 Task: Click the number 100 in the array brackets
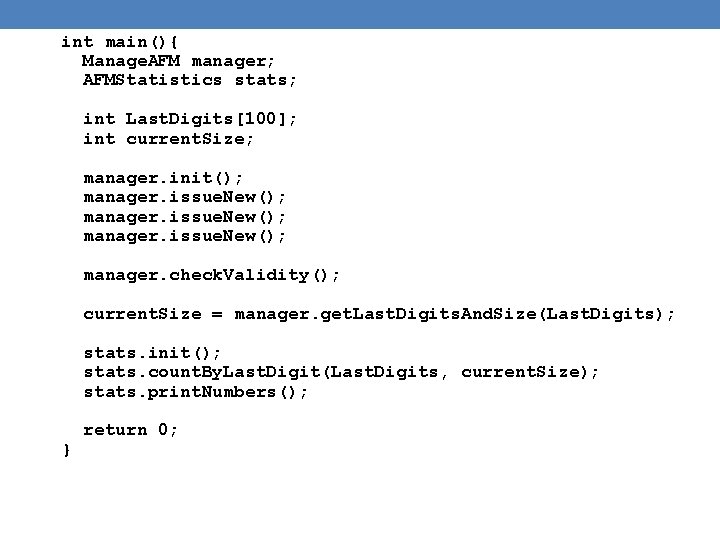point(259,119)
